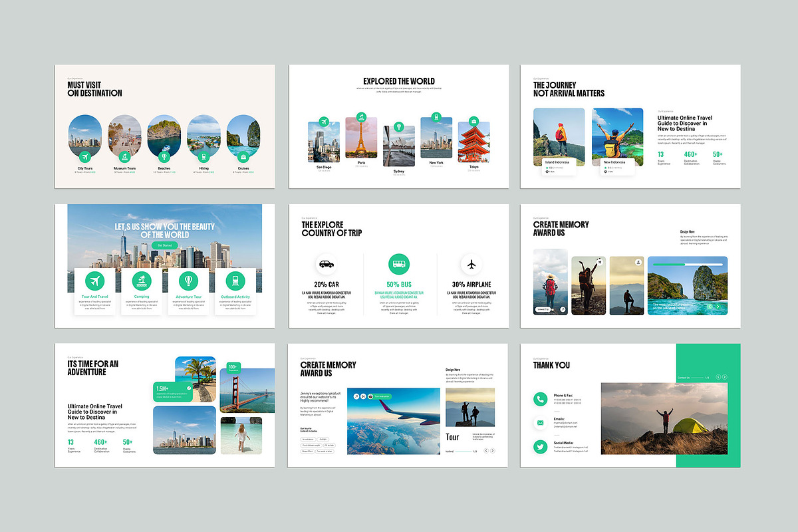
Task: Select the tent on mountain photo
Action: (664, 418)
